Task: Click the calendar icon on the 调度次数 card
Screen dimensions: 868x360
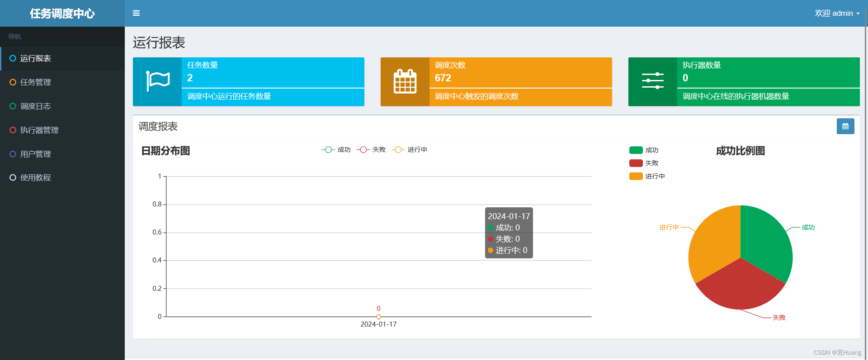Action: pos(405,81)
